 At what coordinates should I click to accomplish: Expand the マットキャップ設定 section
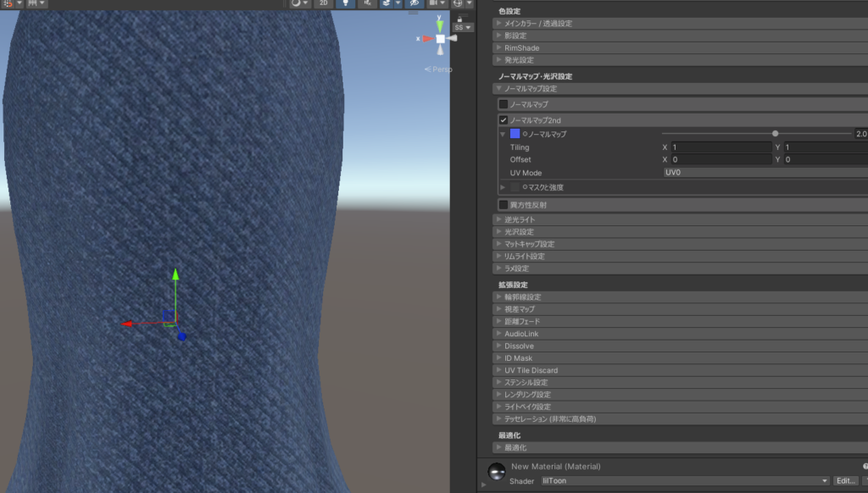click(x=529, y=244)
